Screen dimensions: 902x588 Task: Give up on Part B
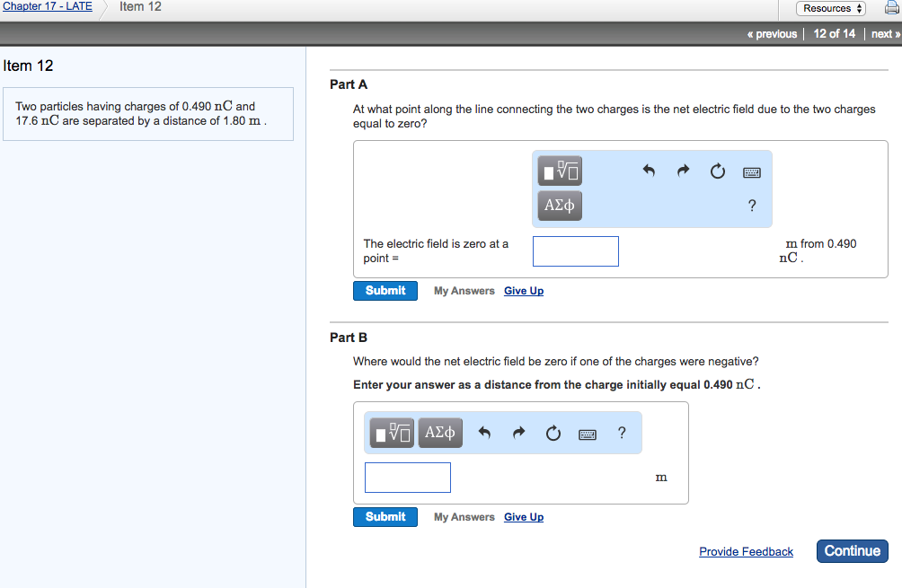(524, 517)
